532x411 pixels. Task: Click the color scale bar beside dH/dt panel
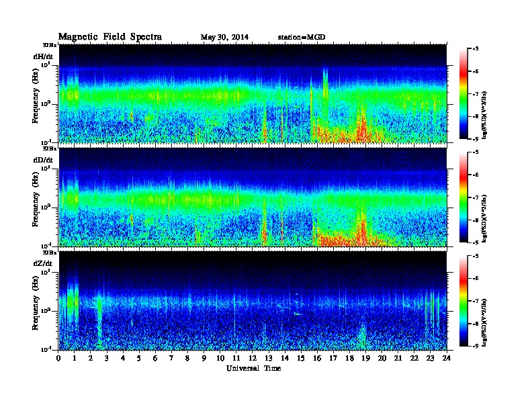point(463,93)
